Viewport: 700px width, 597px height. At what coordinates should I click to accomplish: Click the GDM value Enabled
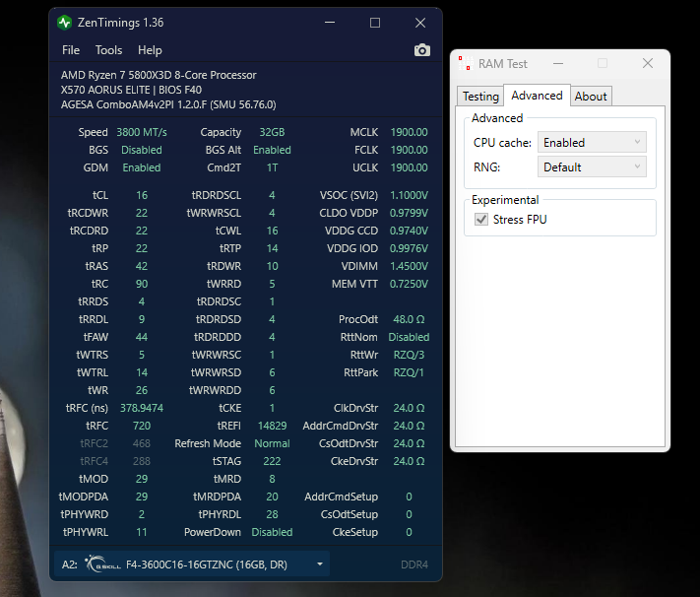[x=142, y=168]
